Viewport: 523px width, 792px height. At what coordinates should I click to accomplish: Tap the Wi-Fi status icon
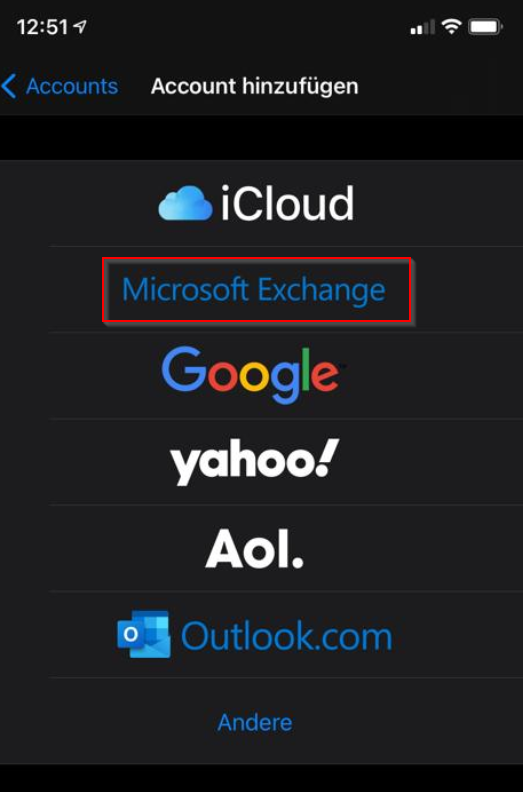coord(451,26)
